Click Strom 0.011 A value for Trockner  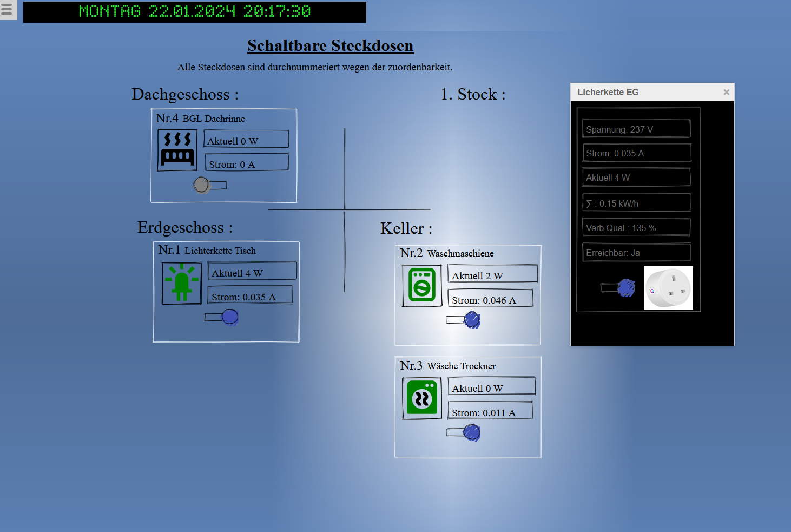[x=490, y=412]
